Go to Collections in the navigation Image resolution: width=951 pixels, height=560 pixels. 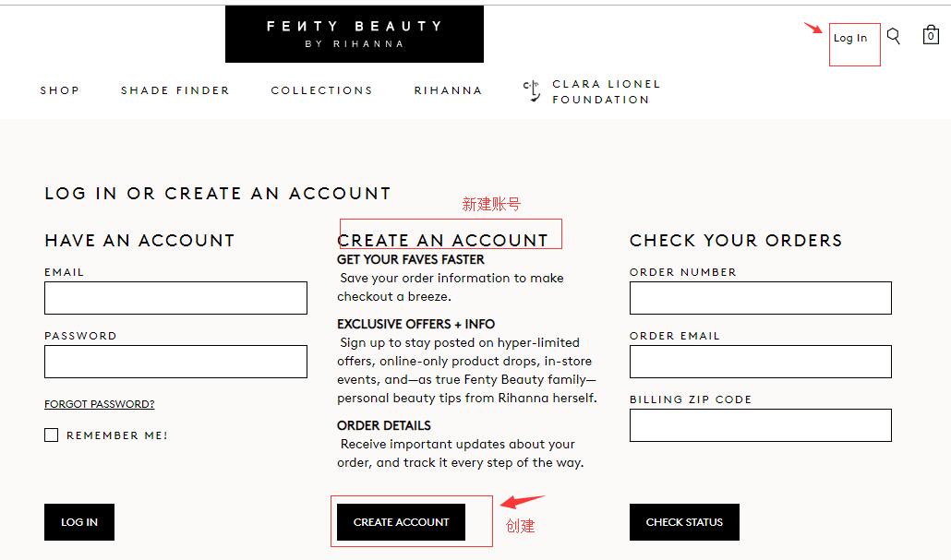[321, 90]
